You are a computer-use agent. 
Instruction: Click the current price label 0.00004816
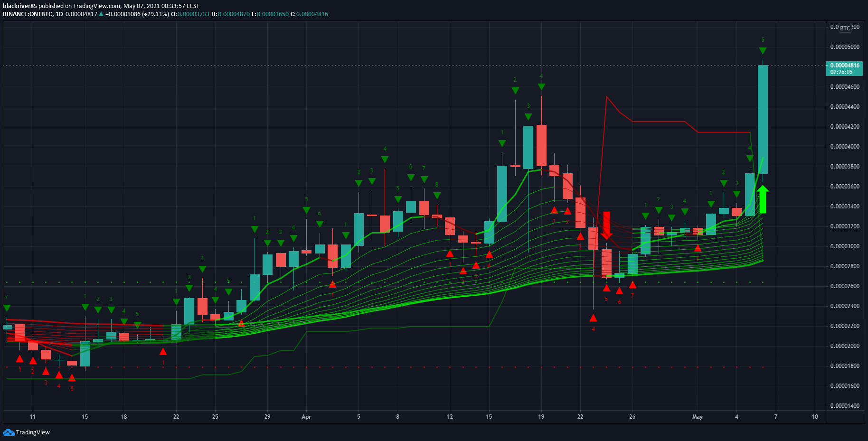point(845,66)
